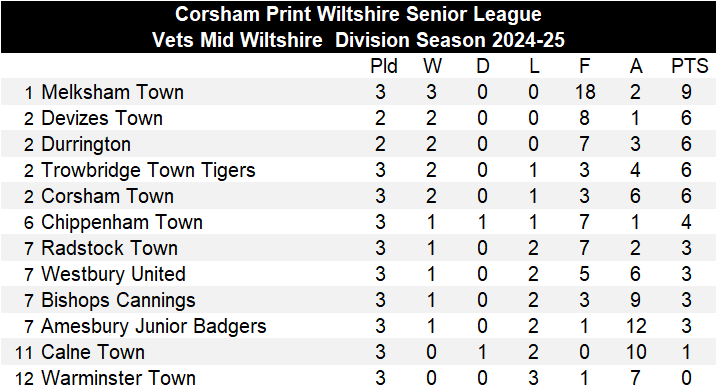This screenshot has height=391, width=716.
Task: Select the Chippenham Town team name
Action: (122, 222)
